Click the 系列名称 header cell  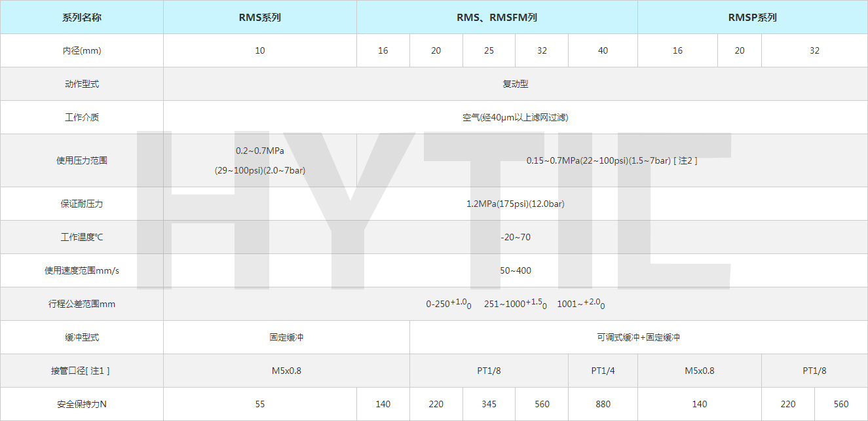click(81, 17)
